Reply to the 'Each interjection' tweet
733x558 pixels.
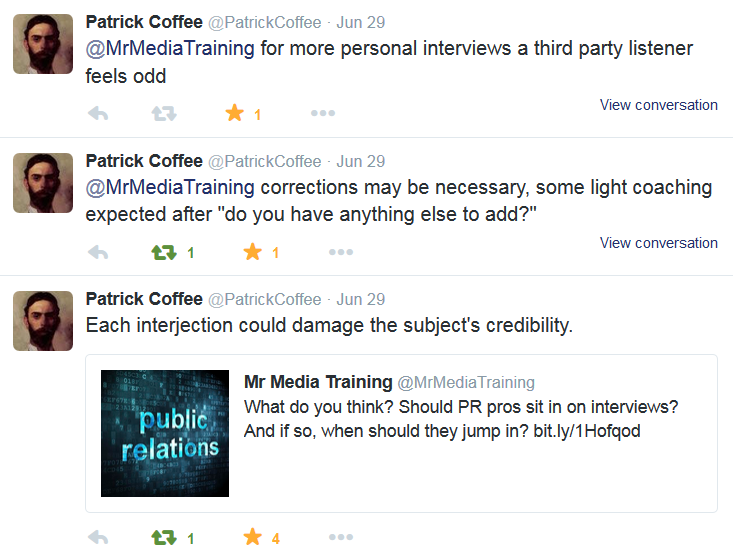[98, 537]
